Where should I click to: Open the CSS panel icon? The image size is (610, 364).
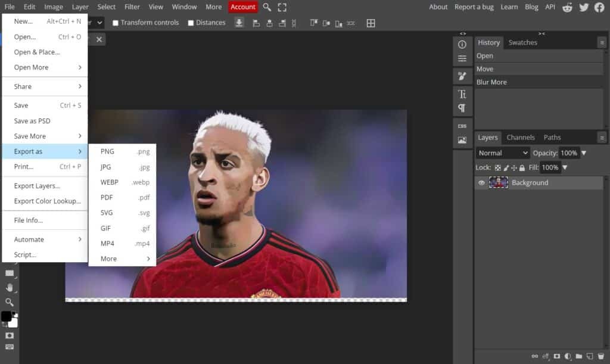pos(462,126)
